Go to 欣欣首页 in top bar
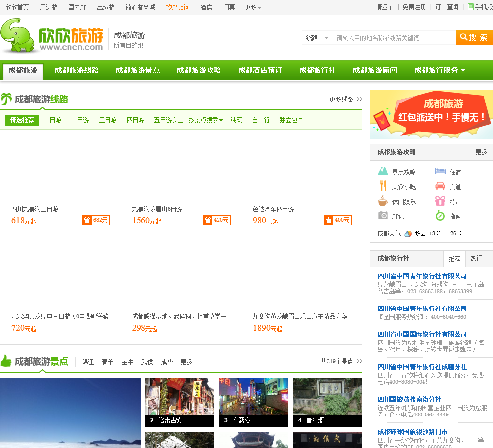493x448 pixels. click(17, 7)
